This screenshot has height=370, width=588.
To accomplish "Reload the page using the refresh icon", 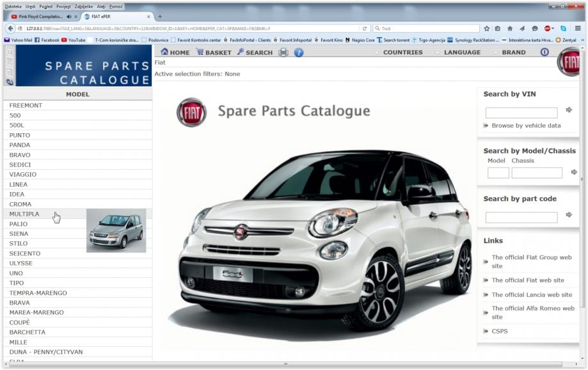I will (364, 28).
